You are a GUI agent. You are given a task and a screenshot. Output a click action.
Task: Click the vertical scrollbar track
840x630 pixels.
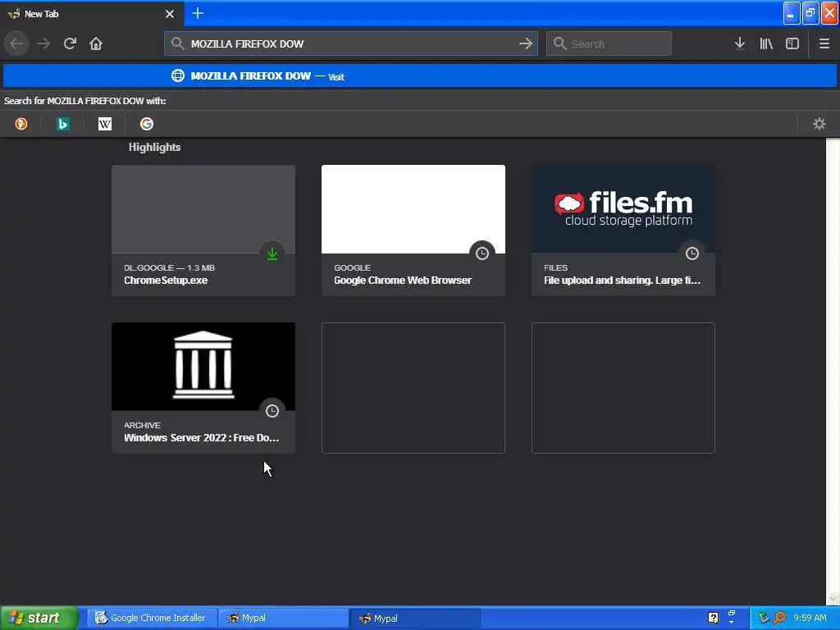coord(833,364)
